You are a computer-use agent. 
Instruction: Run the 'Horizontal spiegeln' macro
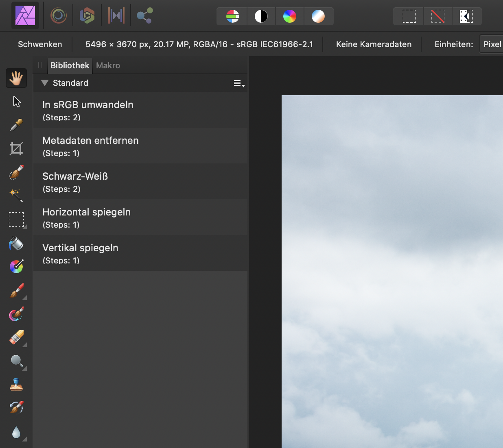click(140, 217)
